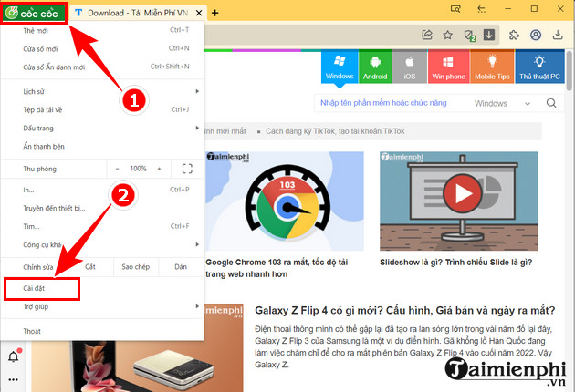Toggle fullscreen from the zoom row
Screen dimensions: 575x392
[187, 169]
